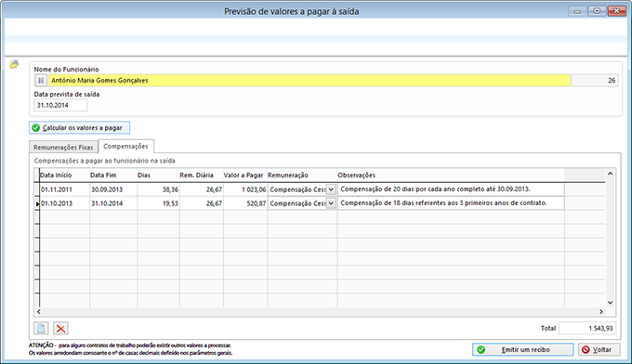Click the Total field 1 543,93

tap(587, 328)
